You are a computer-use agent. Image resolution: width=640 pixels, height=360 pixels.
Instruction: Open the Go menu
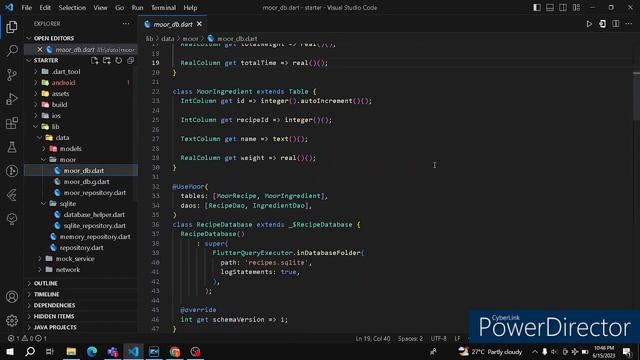pos(119,8)
